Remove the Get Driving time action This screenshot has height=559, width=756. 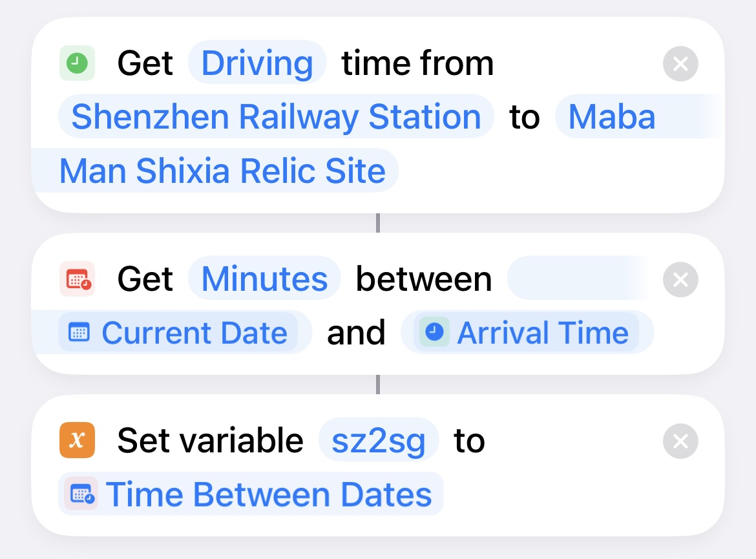[x=680, y=63]
